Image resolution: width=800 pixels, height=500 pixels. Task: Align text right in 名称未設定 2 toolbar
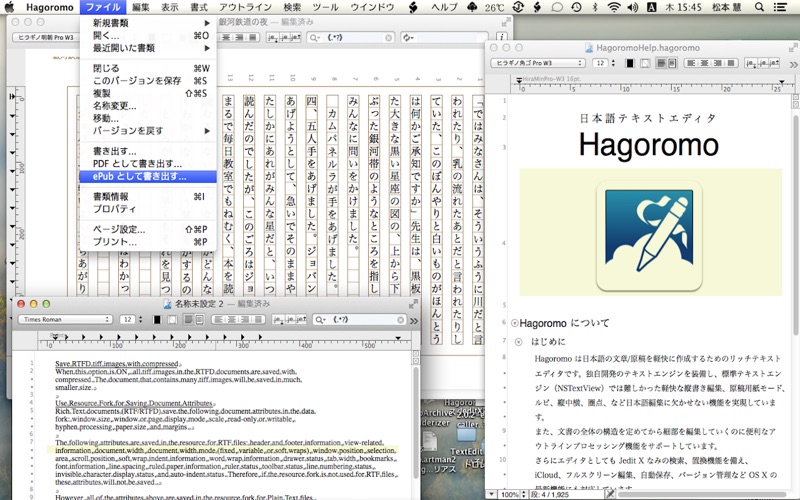pos(245,319)
